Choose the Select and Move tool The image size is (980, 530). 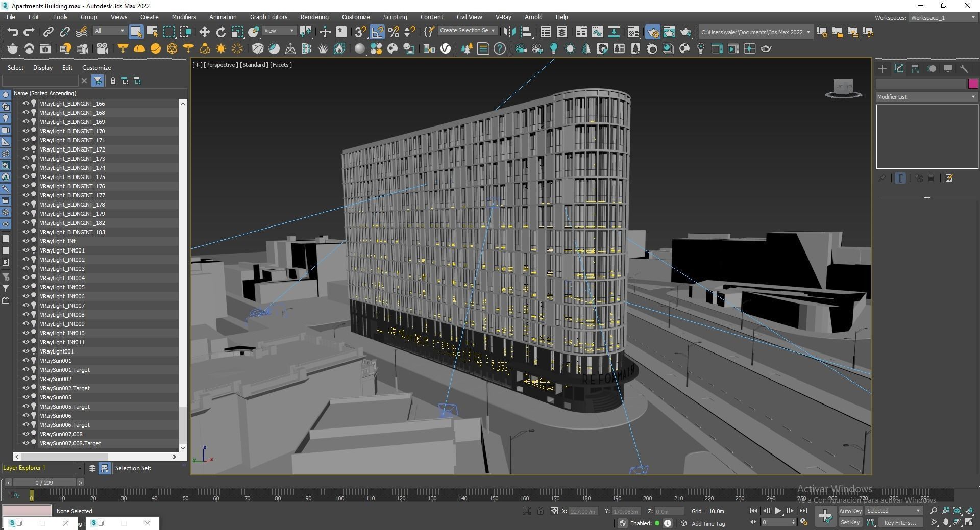[x=204, y=32]
